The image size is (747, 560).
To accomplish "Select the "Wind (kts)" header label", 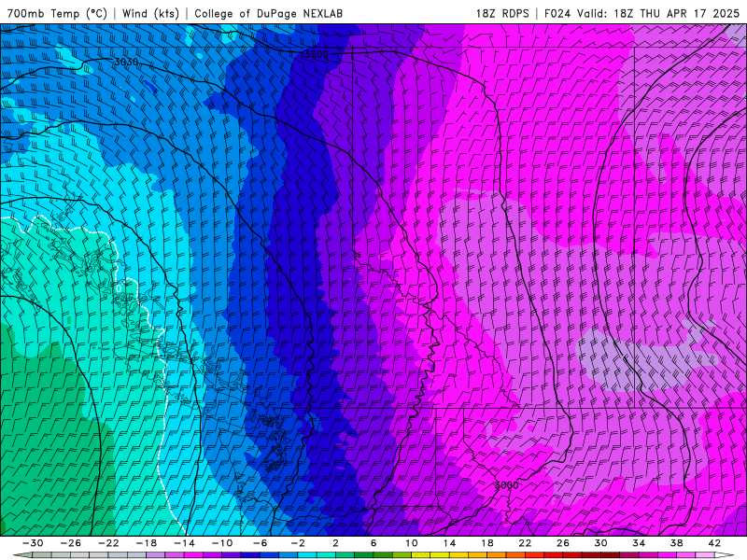I will (150, 13).
